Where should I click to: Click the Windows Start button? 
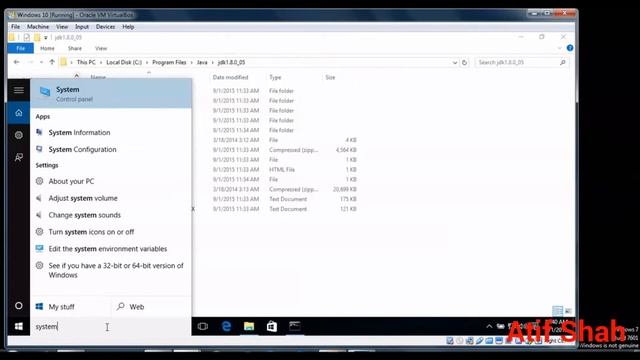point(19,327)
